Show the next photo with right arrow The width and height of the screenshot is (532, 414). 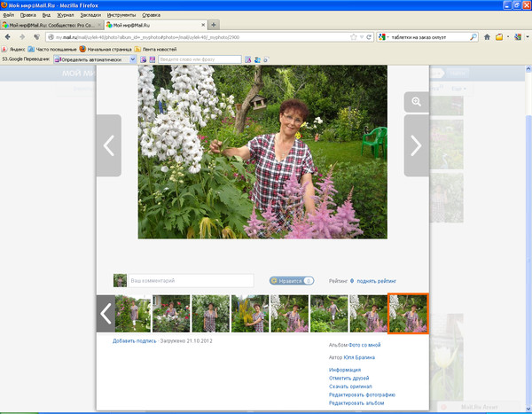417,145
